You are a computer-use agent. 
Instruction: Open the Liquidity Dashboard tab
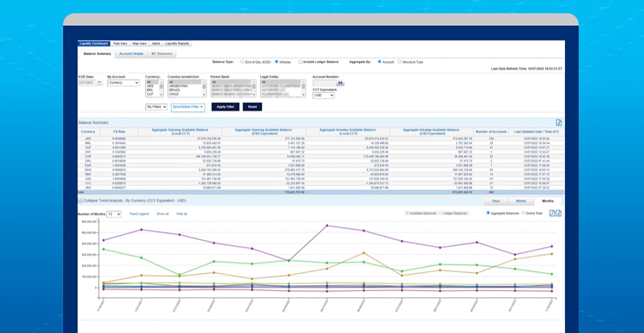(94, 44)
